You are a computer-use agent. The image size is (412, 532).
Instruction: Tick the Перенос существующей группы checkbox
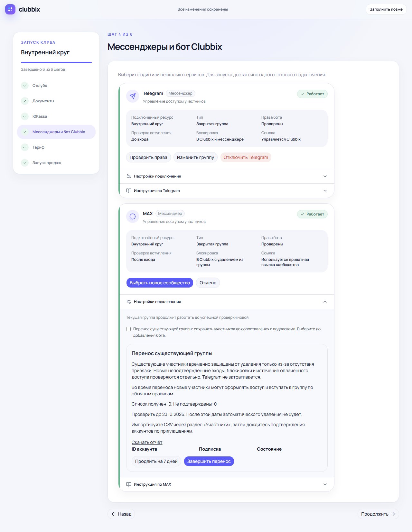(x=128, y=329)
